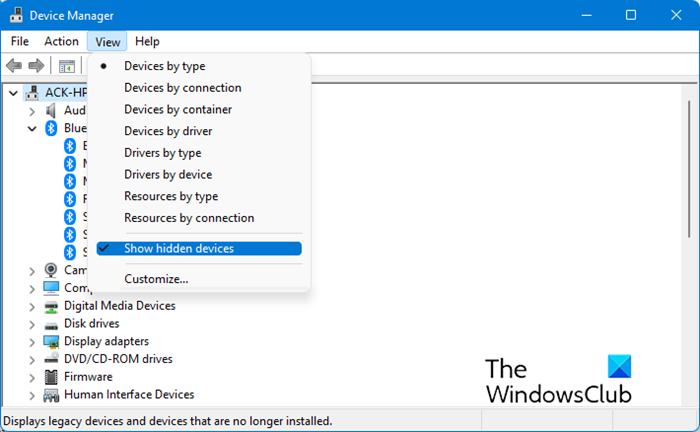
Task: Select Human Interface Devices tree label
Action: 129,395
